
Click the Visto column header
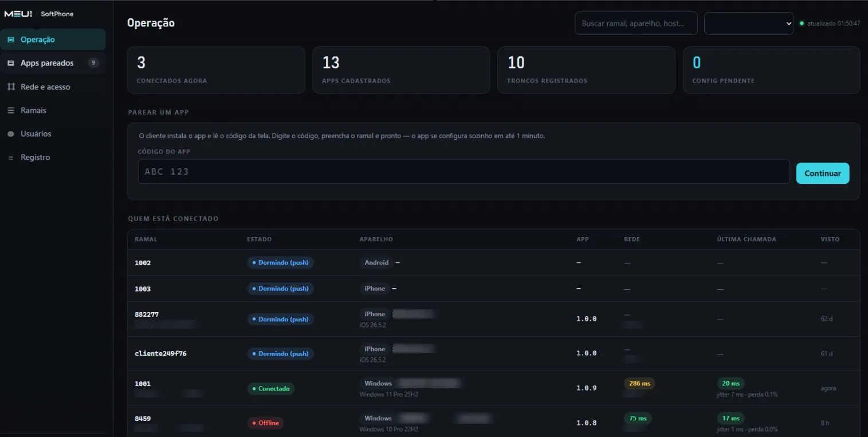point(830,239)
